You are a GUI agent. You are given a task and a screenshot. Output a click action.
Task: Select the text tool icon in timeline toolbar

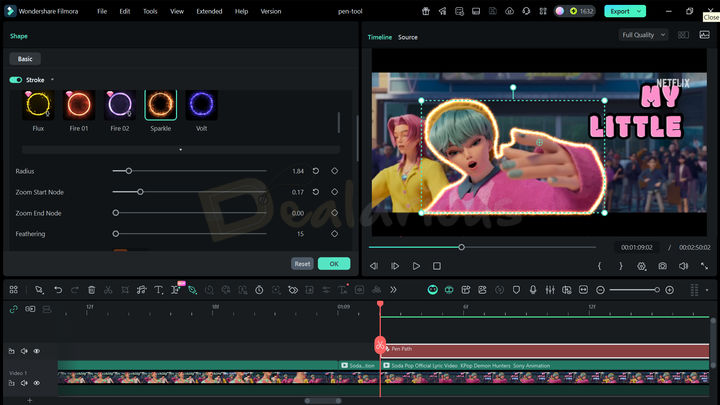(x=158, y=289)
